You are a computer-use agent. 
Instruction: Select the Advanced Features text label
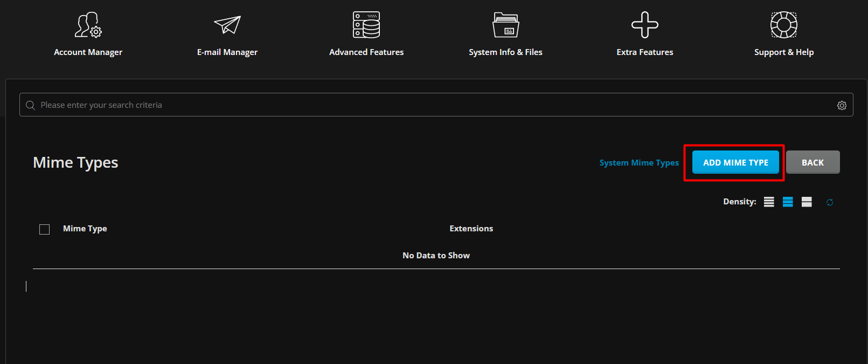pyautogui.click(x=366, y=52)
